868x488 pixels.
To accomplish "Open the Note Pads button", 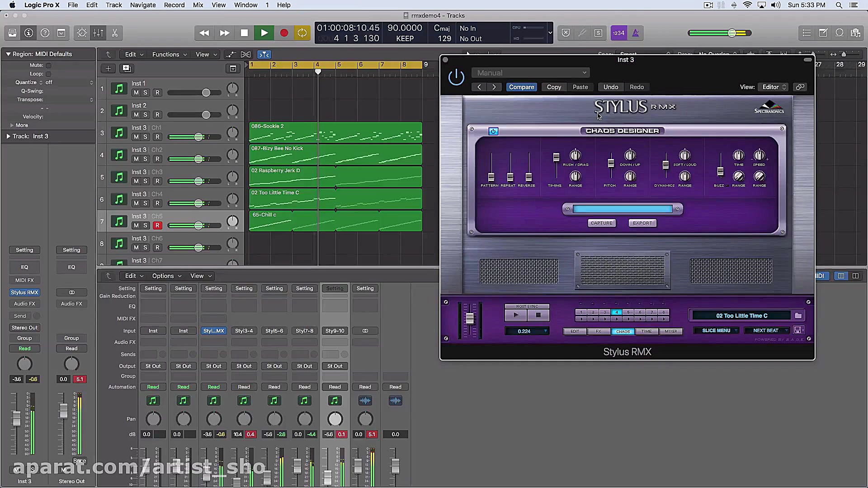I will (823, 33).
